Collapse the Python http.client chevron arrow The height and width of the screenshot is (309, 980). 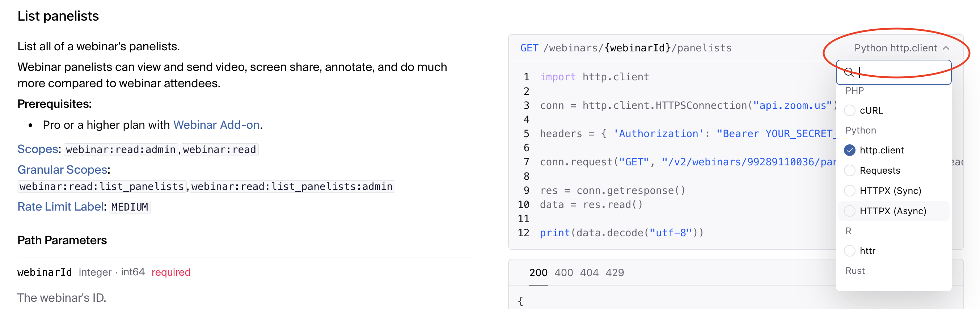[946, 48]
